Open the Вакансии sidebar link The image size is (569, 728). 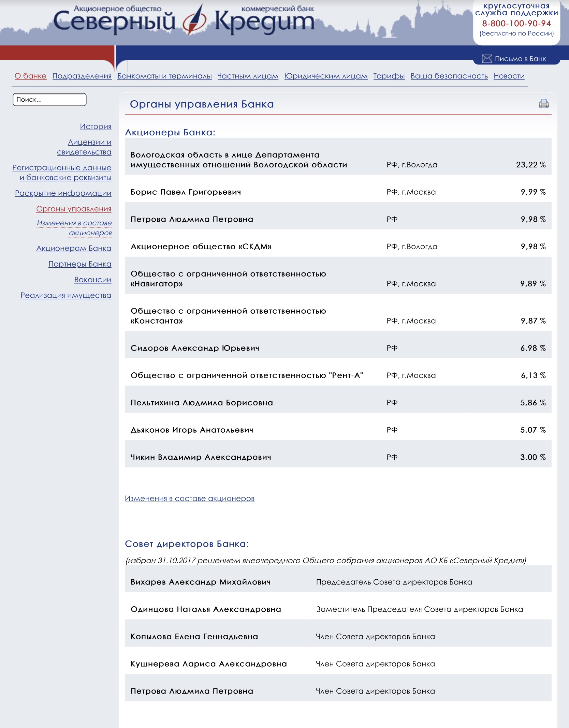coord(93,280)
